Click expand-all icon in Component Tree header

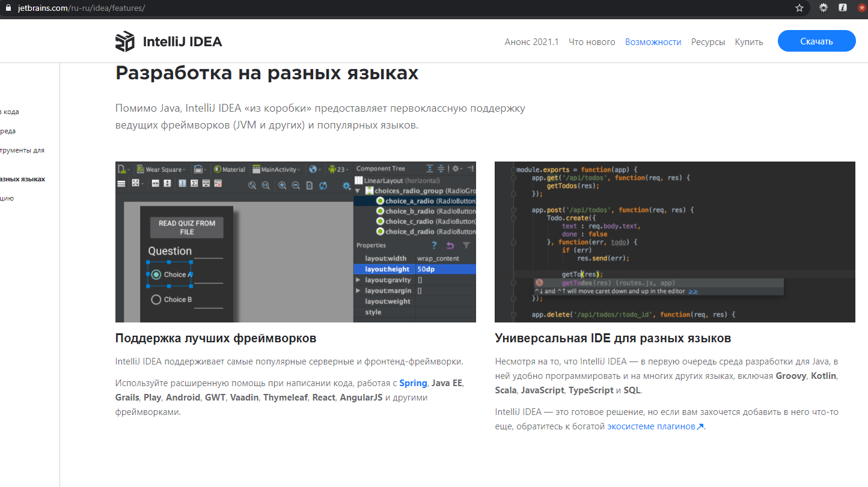[x=430, y=169]
